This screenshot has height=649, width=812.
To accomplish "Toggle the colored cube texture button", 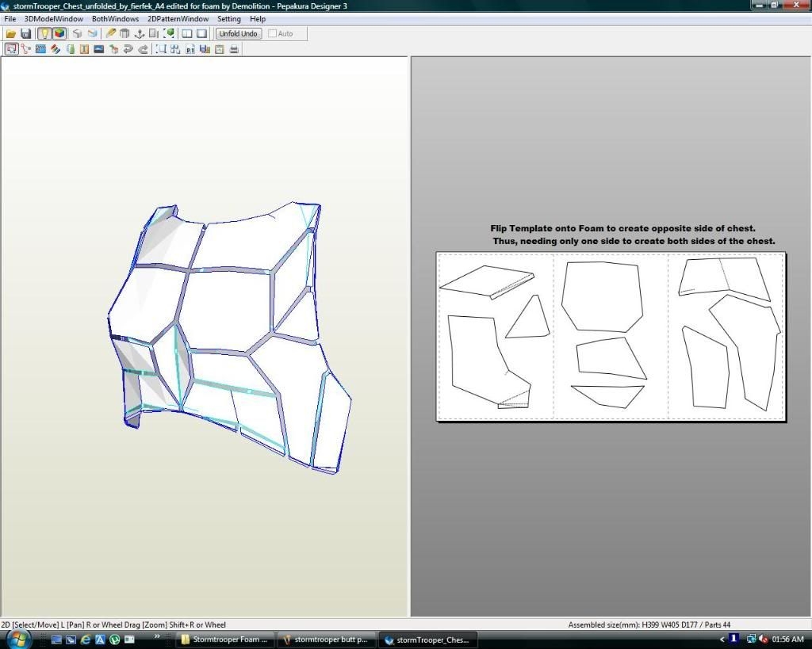I will pos(59,34).
